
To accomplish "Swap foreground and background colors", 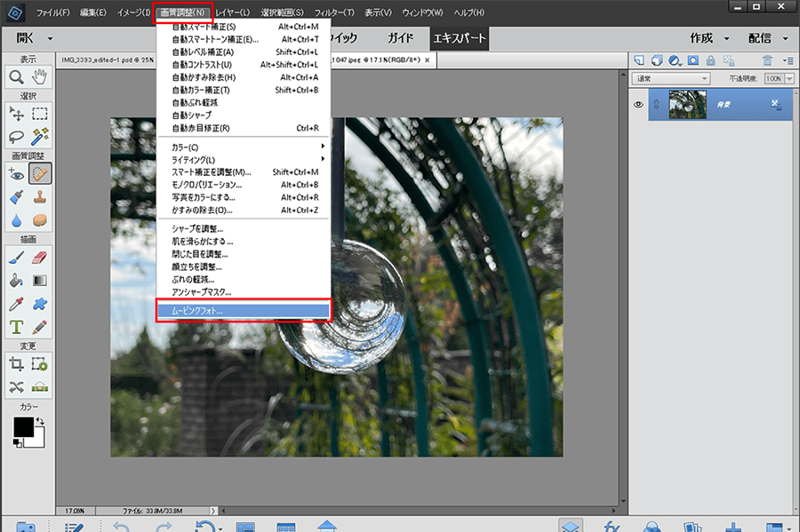I will (x=40, y=421).
